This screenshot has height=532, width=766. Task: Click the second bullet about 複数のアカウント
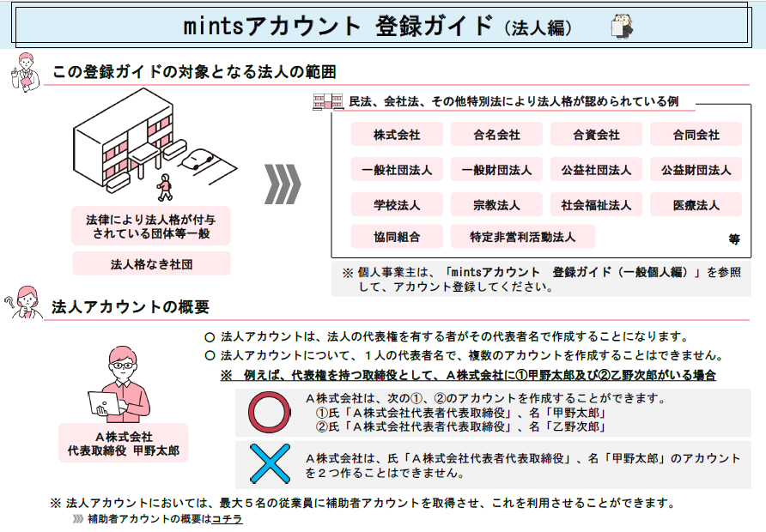coord(464,356)
